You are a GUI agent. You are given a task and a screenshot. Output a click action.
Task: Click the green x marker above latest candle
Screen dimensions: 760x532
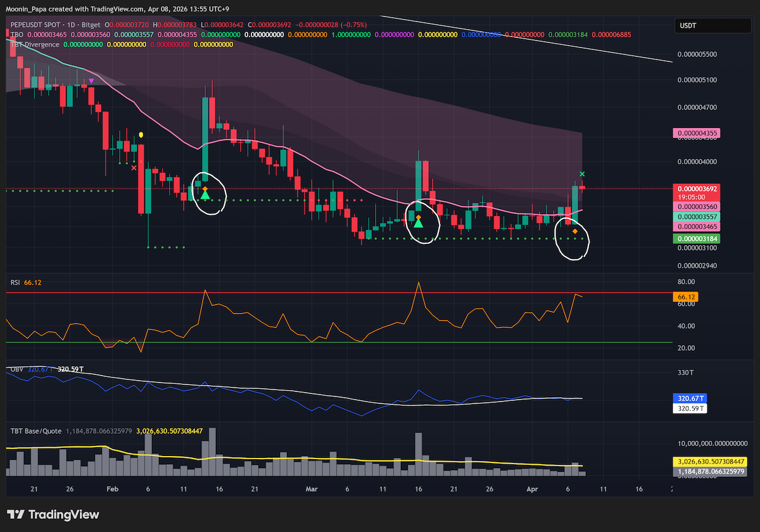click(x=582, y=174)
